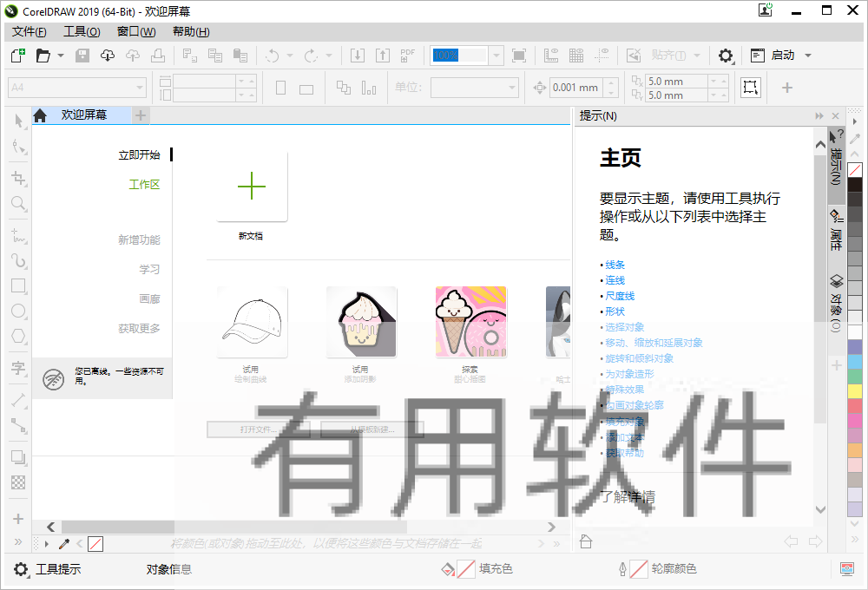The height and width of the screenshot is (590, 868).
Task: Open the What's New section in Welcome sidebar
Action: [x=139, y=239]
